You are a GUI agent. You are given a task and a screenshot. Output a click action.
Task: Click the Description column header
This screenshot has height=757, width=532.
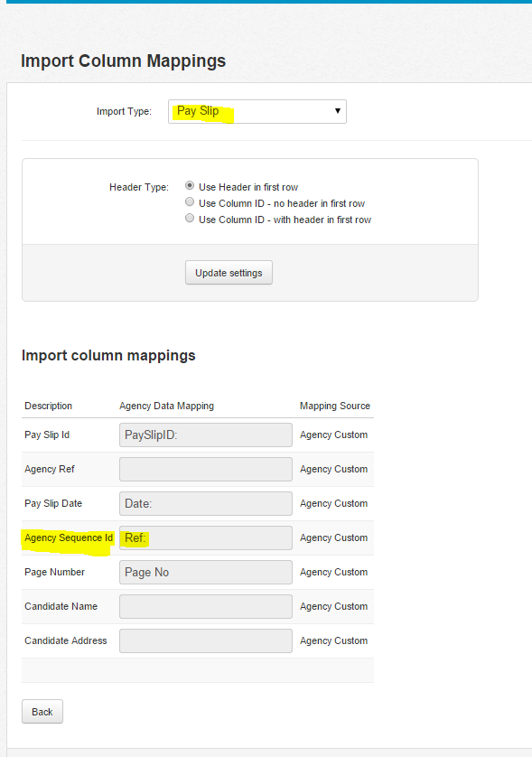[48, 406]
